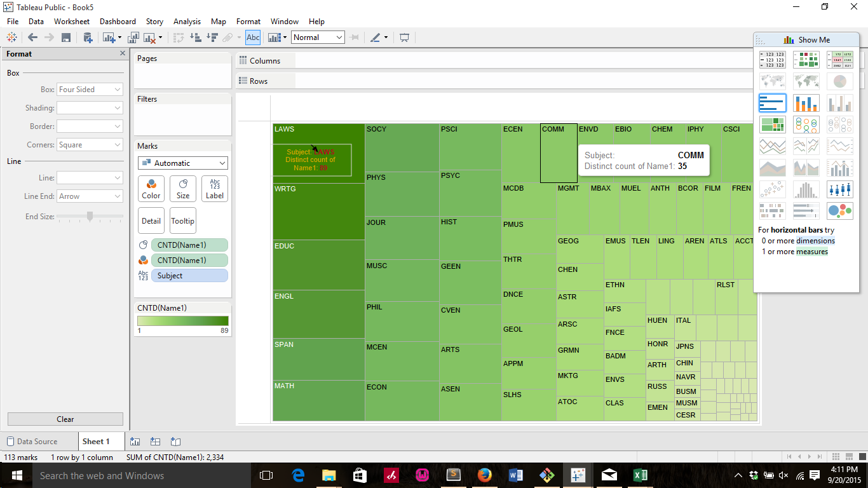Click the Duplicate Sheet toolbar icon
868x488 pixels.
pos(133,37)
